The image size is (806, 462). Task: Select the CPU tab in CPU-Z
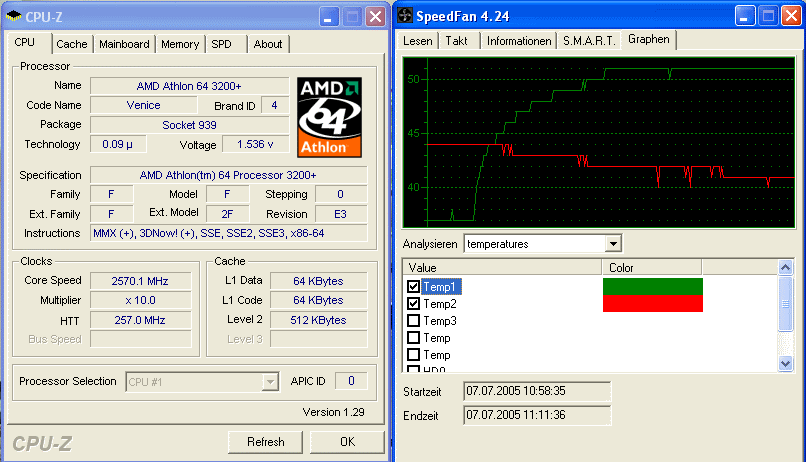(25, 42)
